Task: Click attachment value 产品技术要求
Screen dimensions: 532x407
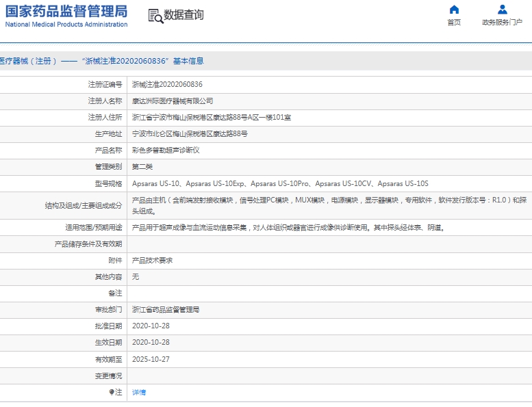Action: click(152, 261)
